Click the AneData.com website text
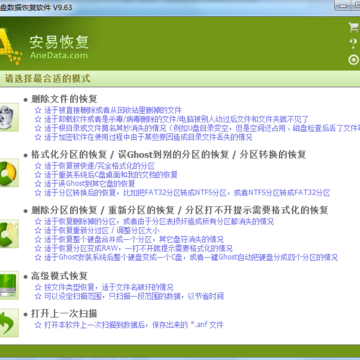This screenshot has height=360, width=360. coord(59,55)
